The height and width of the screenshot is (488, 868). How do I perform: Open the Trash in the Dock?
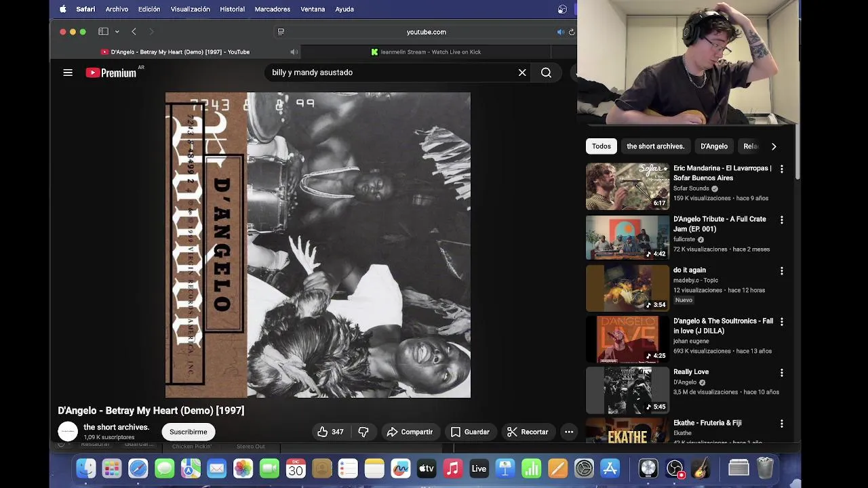(x=765, y=468)
